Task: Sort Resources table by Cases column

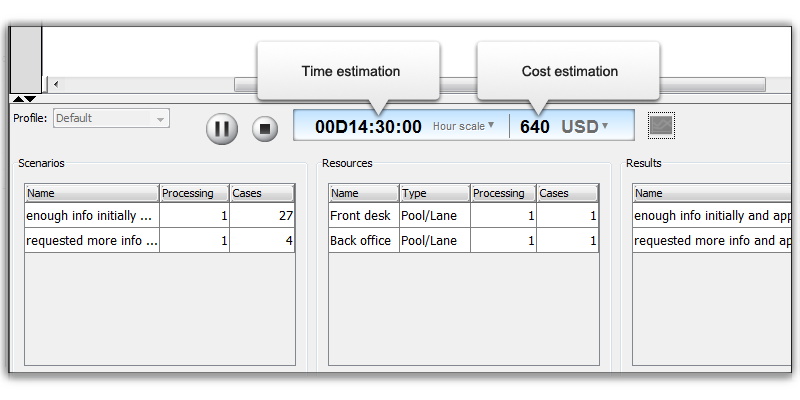Action: tap(567, 193)
